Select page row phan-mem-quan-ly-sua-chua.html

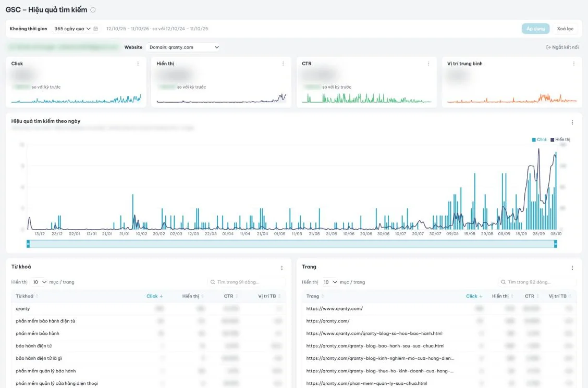[x=439, y=383]
